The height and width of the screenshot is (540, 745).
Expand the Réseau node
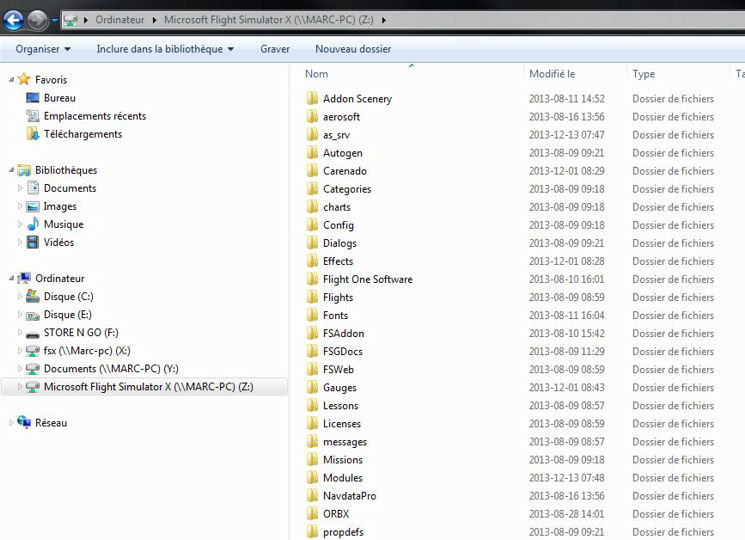(x=11, y=423)
